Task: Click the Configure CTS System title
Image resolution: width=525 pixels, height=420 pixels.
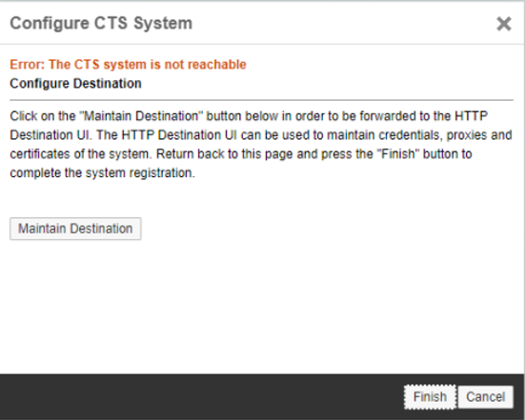Action: (101, 24)
